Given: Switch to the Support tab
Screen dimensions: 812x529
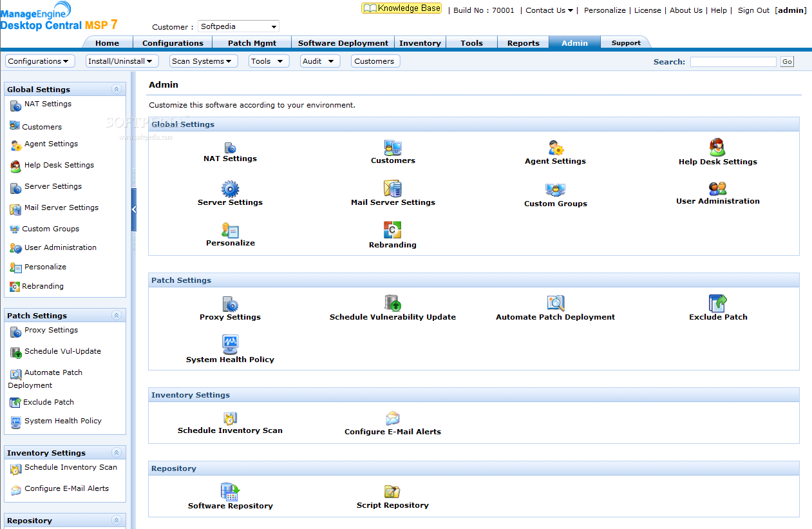Looking at the screenshot, I should point(626,43).
